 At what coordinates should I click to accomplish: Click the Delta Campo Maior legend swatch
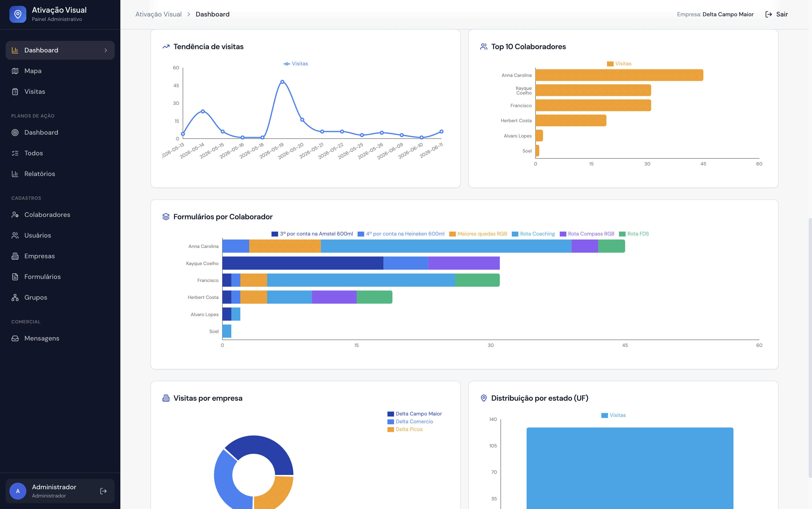pyautogui.click(x=390, y=414)
